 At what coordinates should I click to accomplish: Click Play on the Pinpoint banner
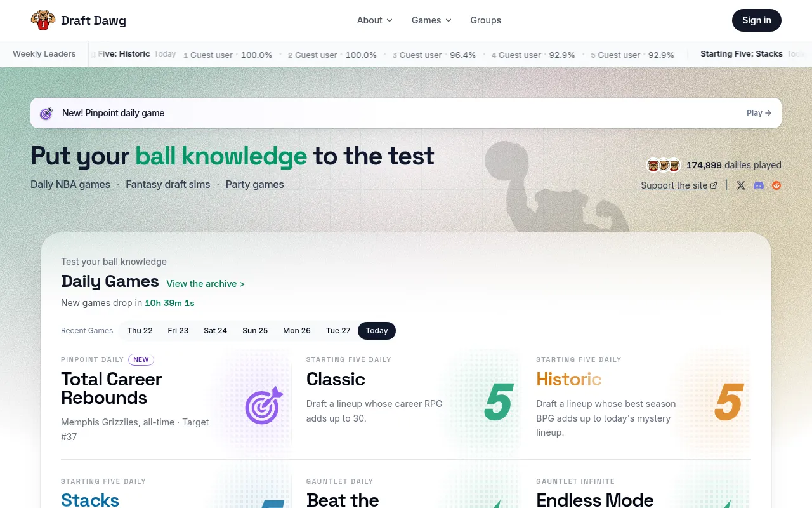pyautogui.click(x=759, y=113)
